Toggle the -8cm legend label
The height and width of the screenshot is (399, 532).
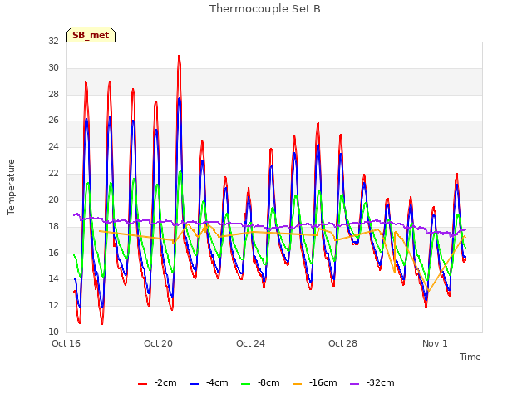click(268, 382)
